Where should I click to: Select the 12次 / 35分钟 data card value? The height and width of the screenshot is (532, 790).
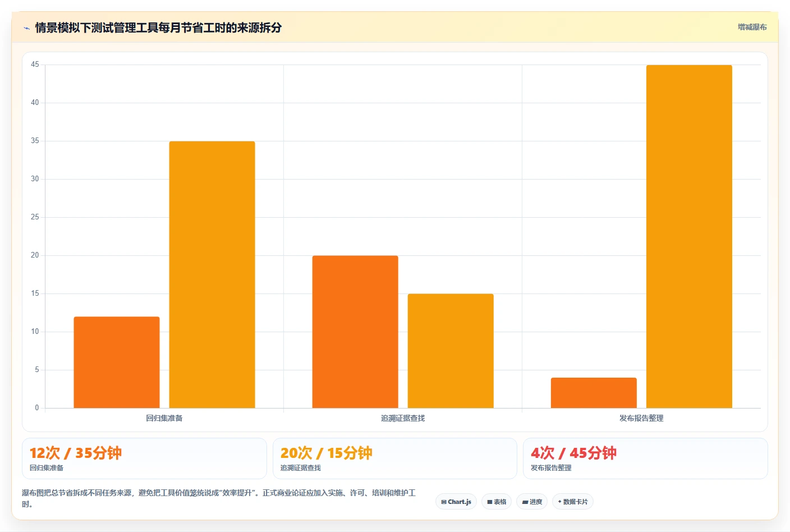76,453
